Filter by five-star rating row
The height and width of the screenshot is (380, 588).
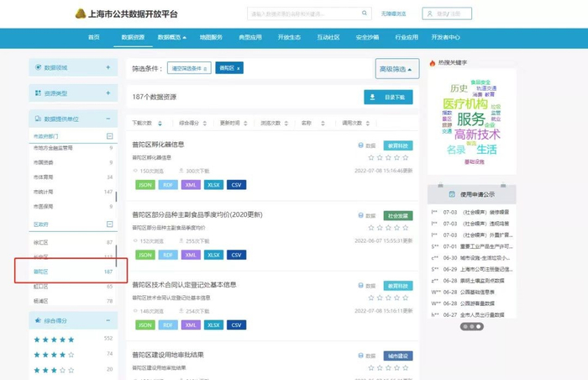(73, 340)
